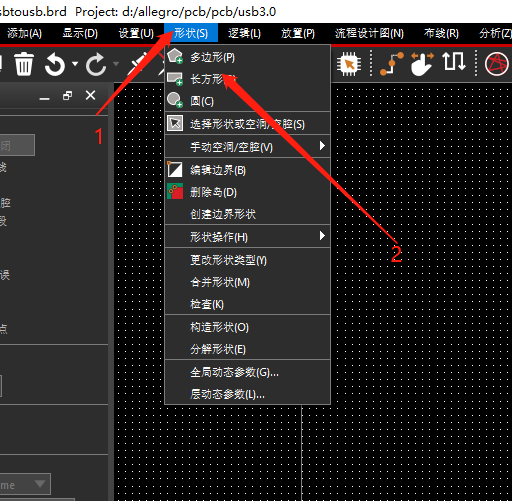Image resolution: width=512 pixels, height=501 pixels.
Task: Float the side panel with restore button
Action: (x=67, y=96)
